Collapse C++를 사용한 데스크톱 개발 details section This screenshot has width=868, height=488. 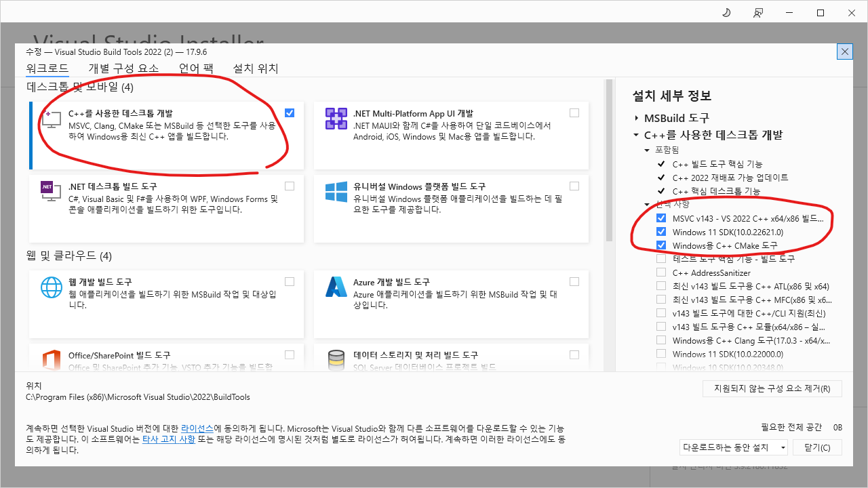coord(637,135)
